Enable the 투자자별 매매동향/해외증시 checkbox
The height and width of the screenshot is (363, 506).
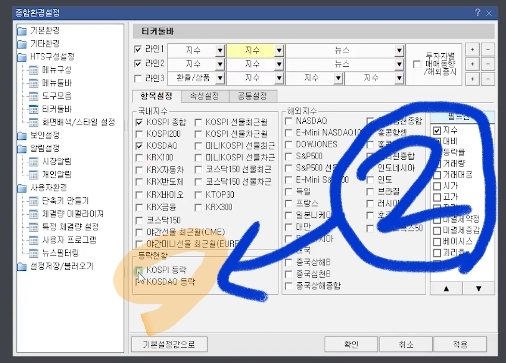tap(417, 64)
